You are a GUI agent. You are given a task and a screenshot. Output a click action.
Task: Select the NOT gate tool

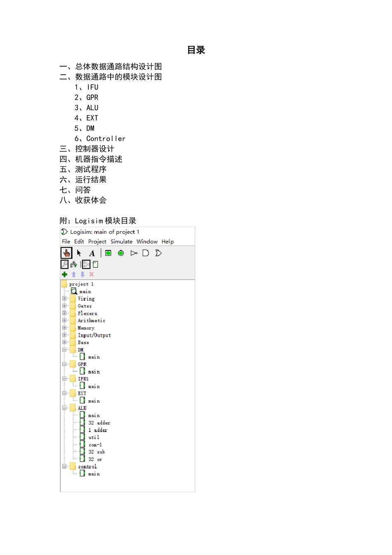click(134, 253)
